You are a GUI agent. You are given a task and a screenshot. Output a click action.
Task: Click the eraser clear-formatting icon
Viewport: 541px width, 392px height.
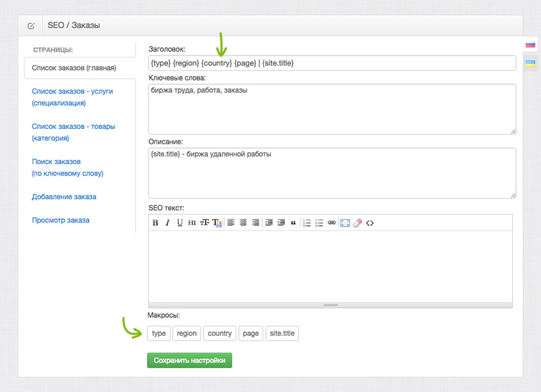coord(357,223)
